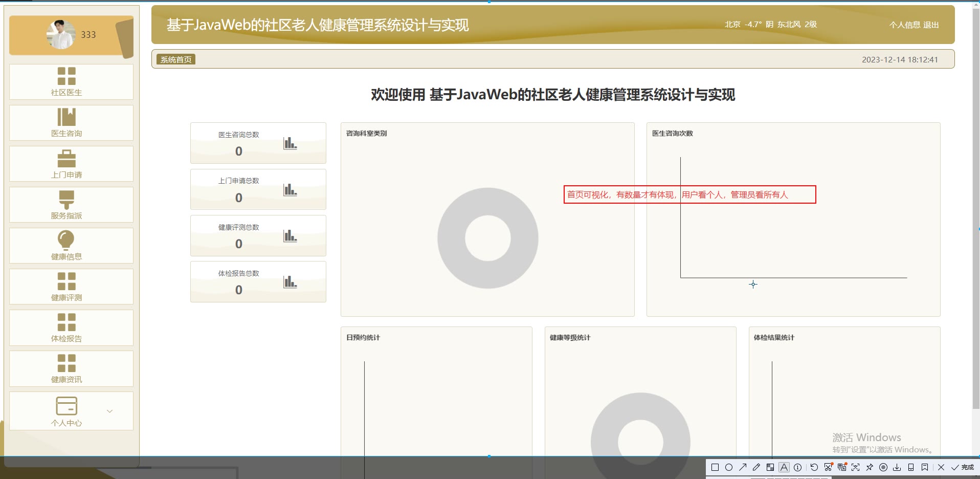Click the 体检结果统计 chart title
980x479 pixels.
[x=774, y=337]
